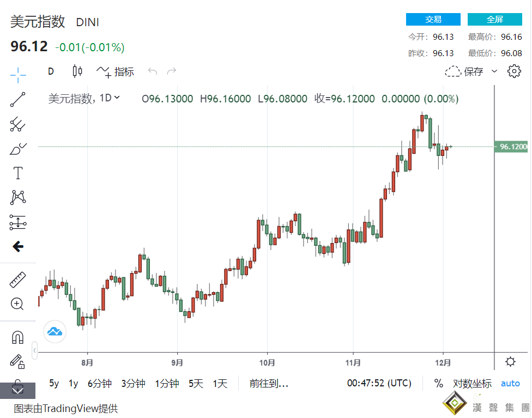The image size is (532, 418).
Task: Pick the text annotation tool
Action: 18,173
